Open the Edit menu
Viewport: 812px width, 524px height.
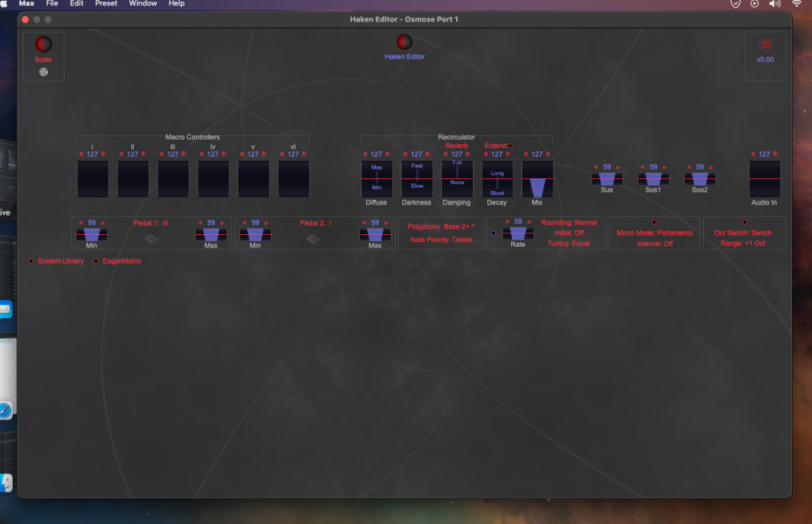click(76, 4)
